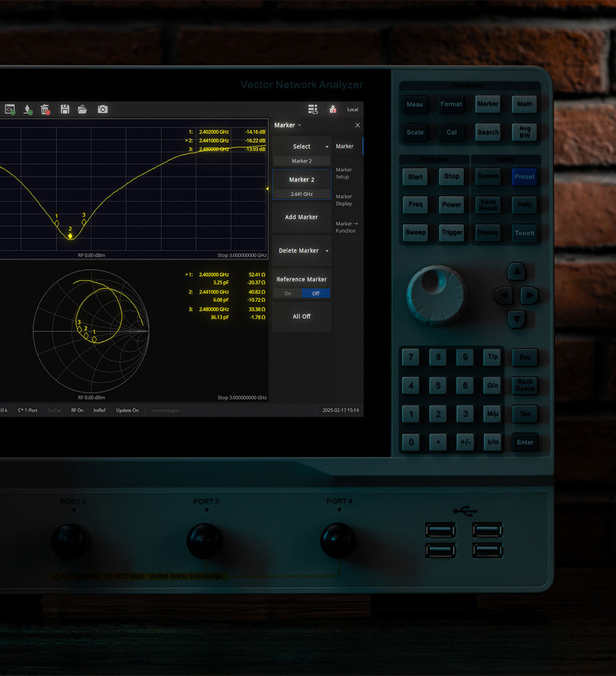616x676 pixels.
Task: Click the floppy disk save icon
Action: coord(65,109)
